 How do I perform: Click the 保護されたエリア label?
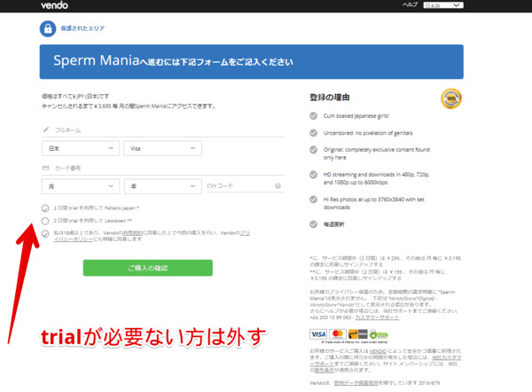pos(82,28)
